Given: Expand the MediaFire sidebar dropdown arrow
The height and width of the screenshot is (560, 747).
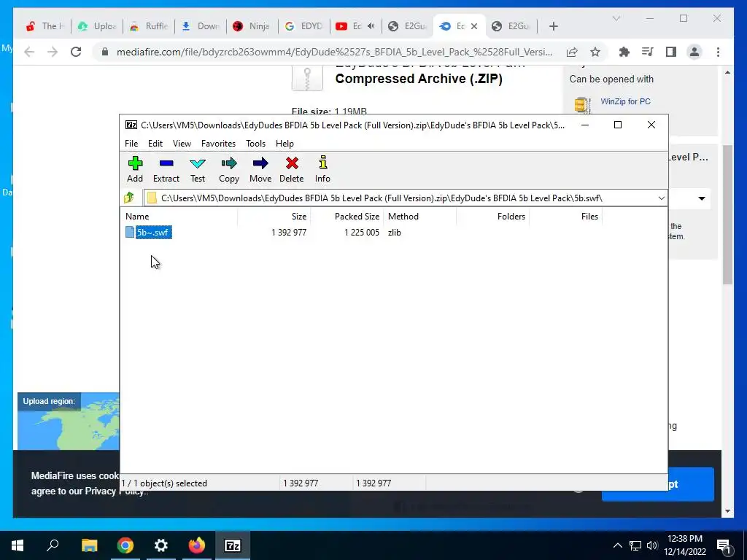Looking at the screenshot, I should 702,198.
